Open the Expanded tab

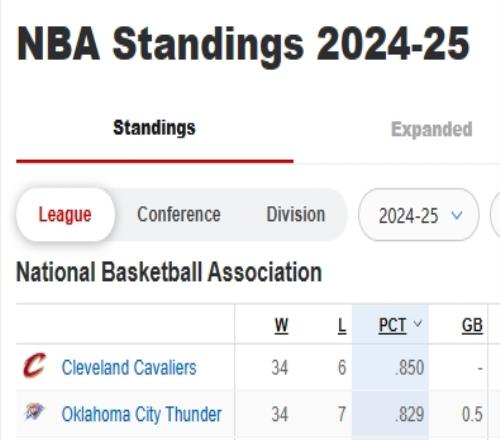pyautogui.click(x=432, y=129)
